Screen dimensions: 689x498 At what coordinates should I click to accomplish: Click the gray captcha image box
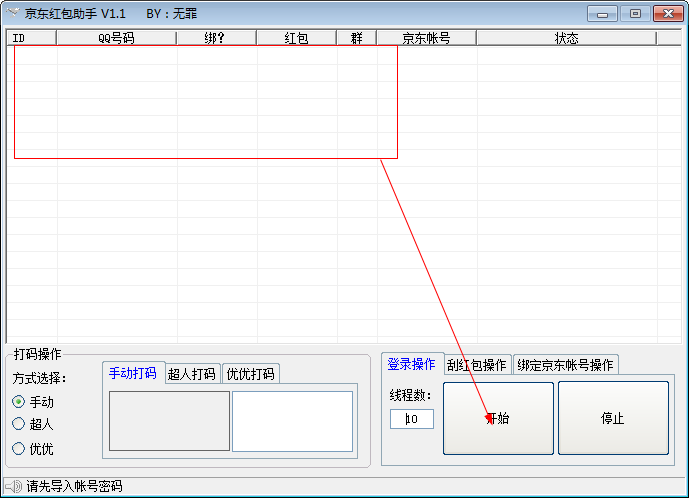[169, 421]
